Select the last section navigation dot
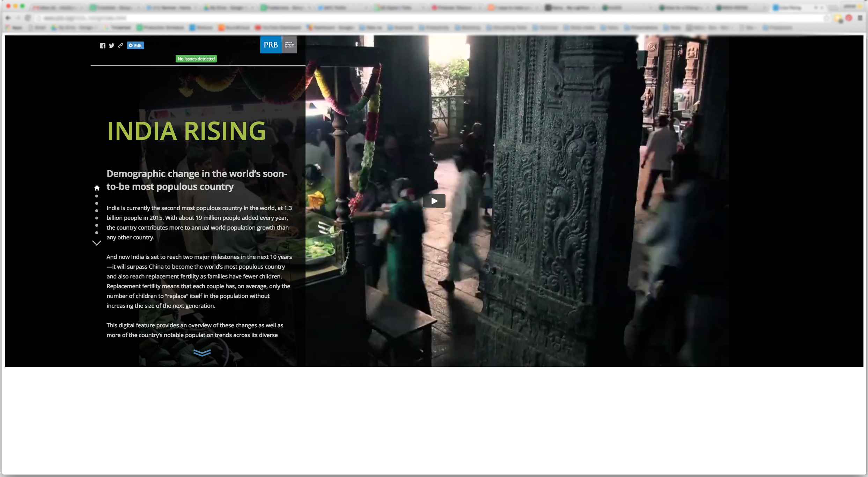 coord(97,233)
